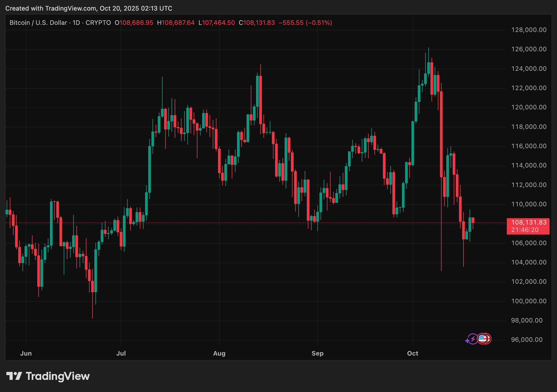Click the purple lightning bolt event icon
Image resolution: width=557 pixels, height=392 pixels.
point(473,339)
